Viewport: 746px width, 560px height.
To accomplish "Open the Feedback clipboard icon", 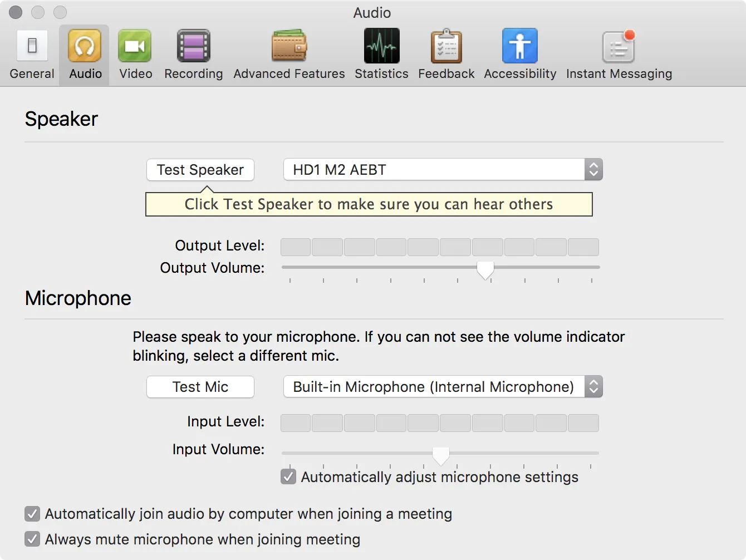I will (x=446, y=46).
